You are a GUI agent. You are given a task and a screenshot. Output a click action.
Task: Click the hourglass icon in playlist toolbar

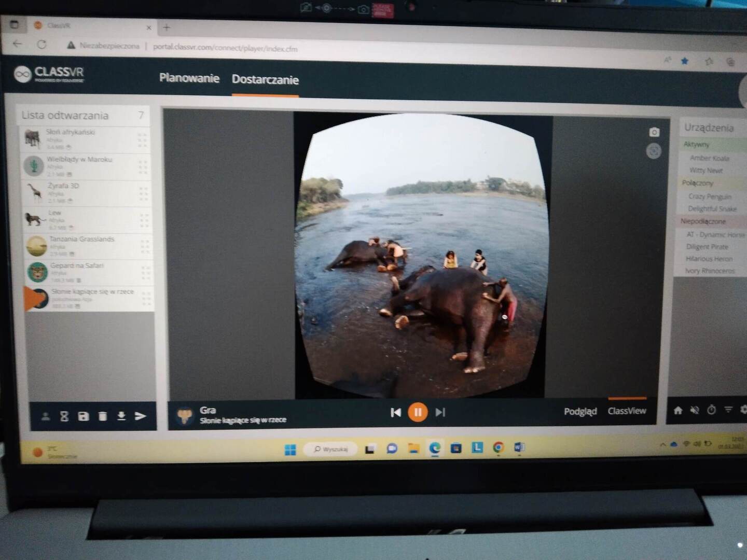click(64, 416)
